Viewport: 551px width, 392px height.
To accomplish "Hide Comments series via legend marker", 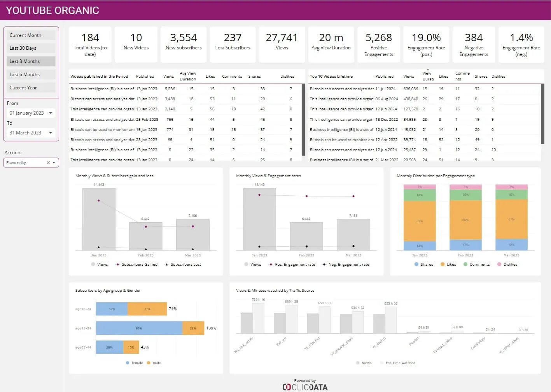I will click(465, 264).
